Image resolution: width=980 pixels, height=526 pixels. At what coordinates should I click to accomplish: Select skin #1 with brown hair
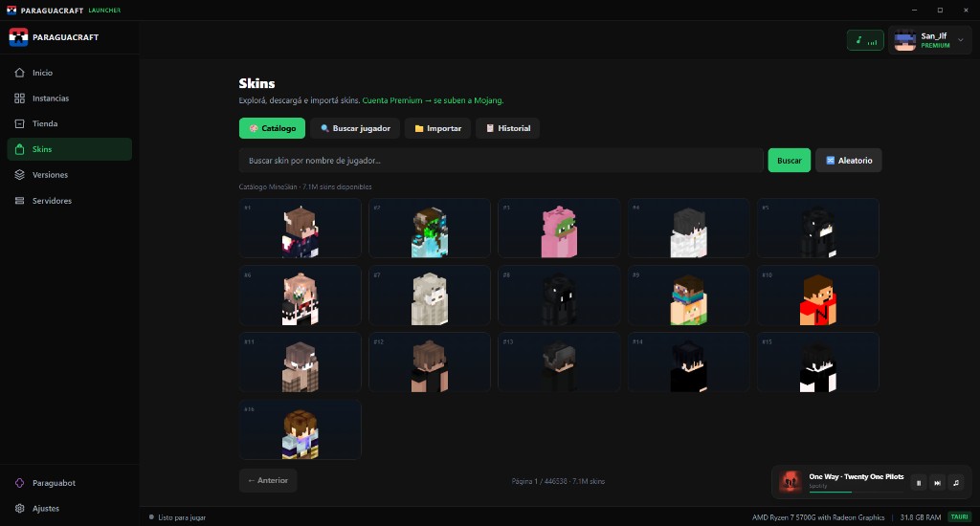coord(300,228)
